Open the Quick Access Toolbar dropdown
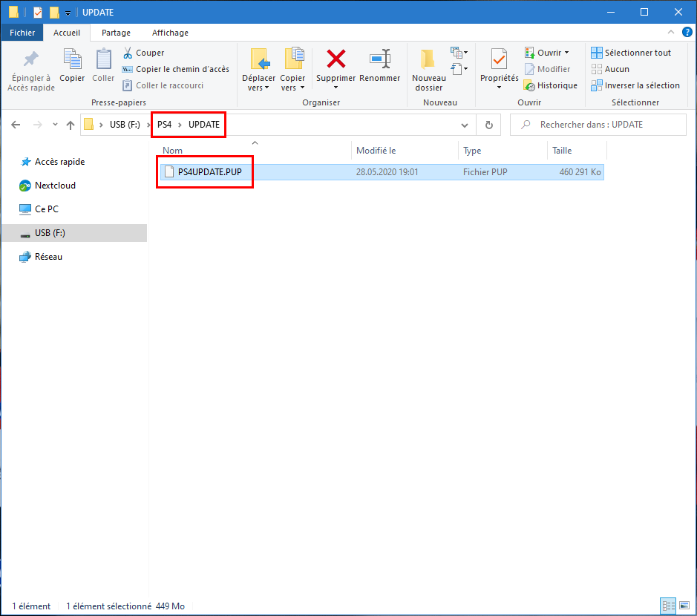The height and width of the screenshot is (616, 697). pyautogui.click(x=68, y=13)
